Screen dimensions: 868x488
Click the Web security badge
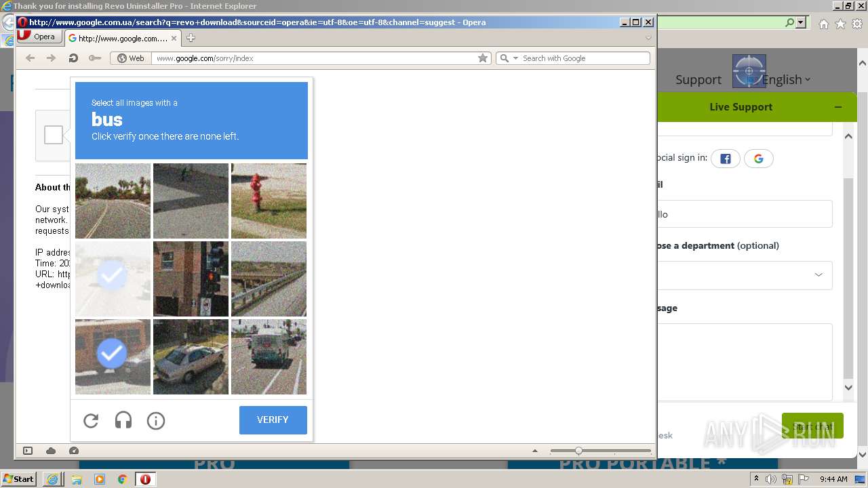pyautogui.click(x=131, y=58)
